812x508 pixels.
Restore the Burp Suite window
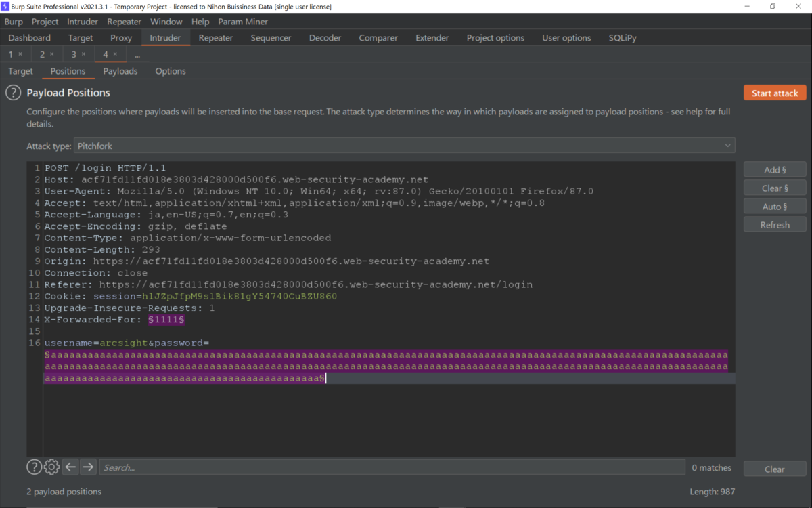pos(772,6)
